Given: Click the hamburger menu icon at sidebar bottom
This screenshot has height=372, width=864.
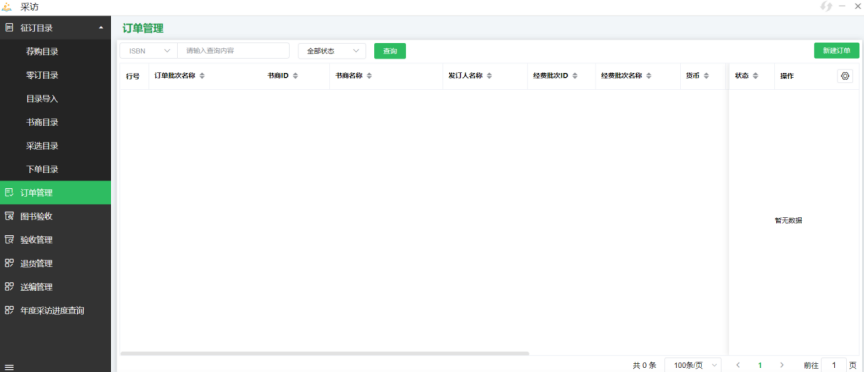Looking at the screenshot, I should click(9, 367).
